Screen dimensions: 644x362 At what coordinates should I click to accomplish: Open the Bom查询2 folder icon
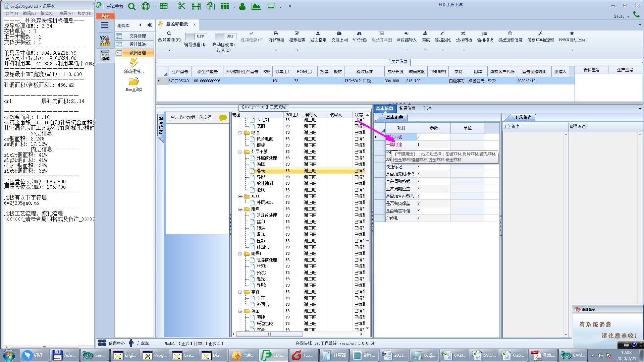pos(134,82)
